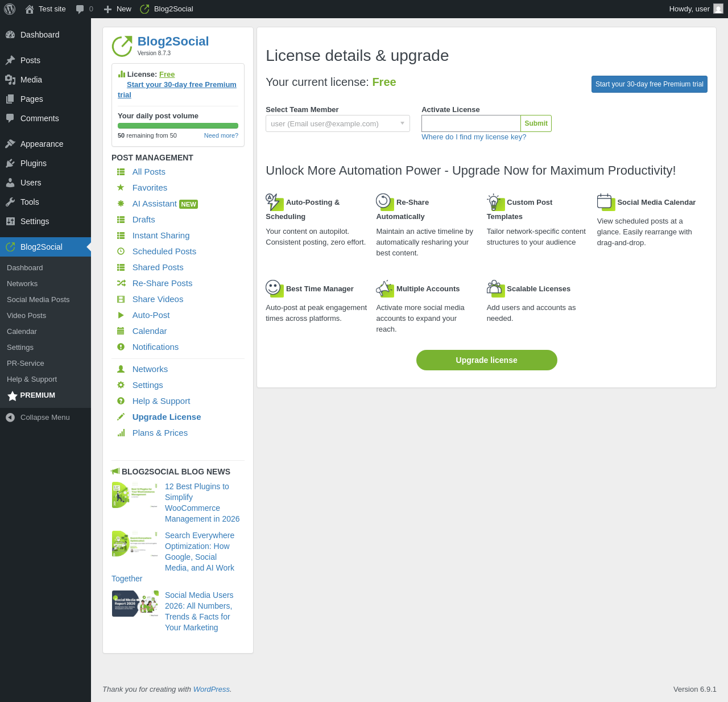Click the clock icon beside Scheduled Posts
The width and height of the screenshot is (728, 702).
point(121,251)
